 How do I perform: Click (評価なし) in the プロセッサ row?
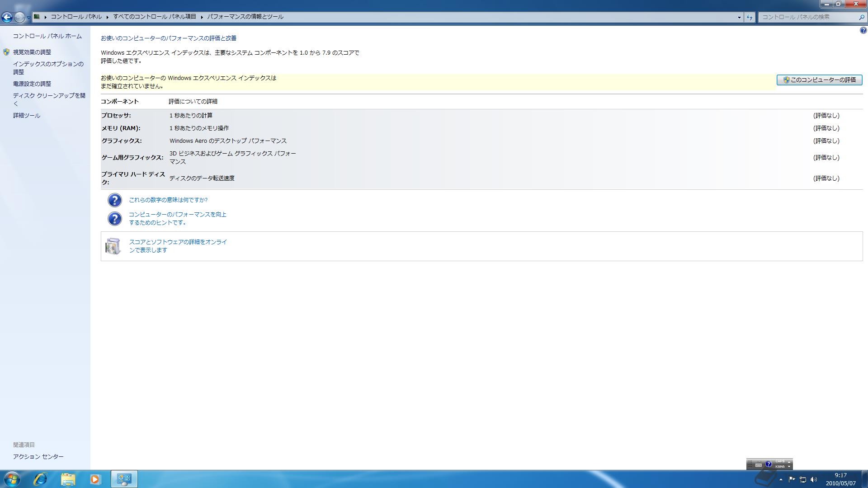826,116
